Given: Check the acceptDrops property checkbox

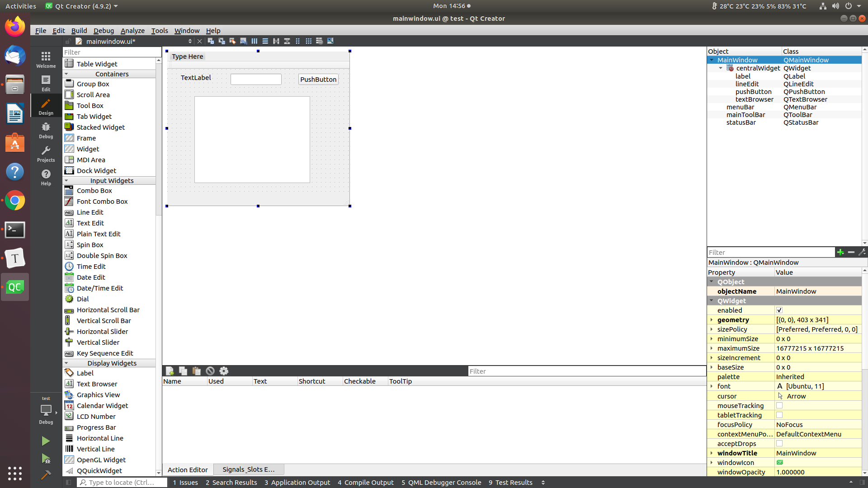Looking at the screenshot, I should click(x=779, y=444).
